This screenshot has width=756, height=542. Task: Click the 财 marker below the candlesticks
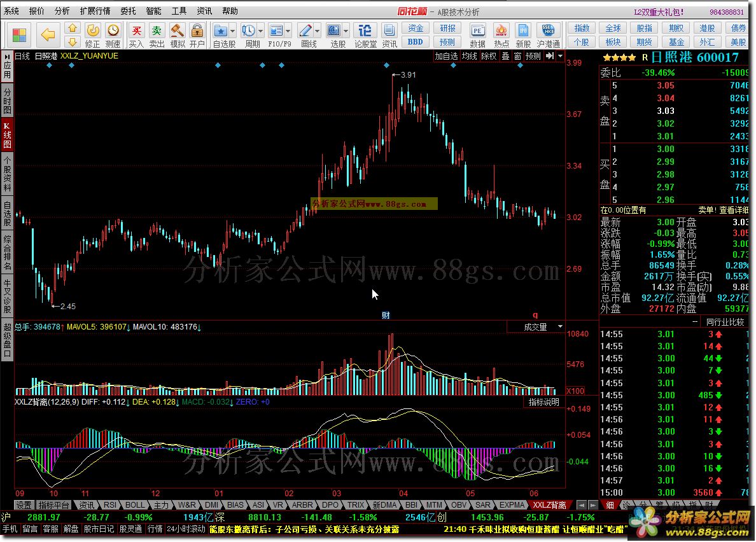point(386,315)
